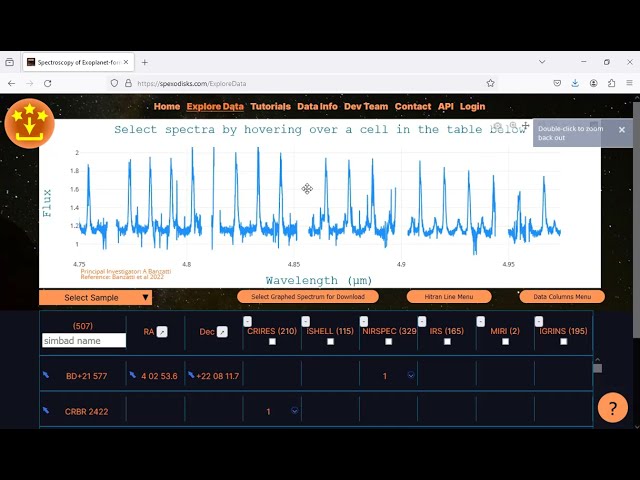Screen dimensions: 640x480
Task: Open the Hitran Line Menu
Action: (x=449, y=297)
